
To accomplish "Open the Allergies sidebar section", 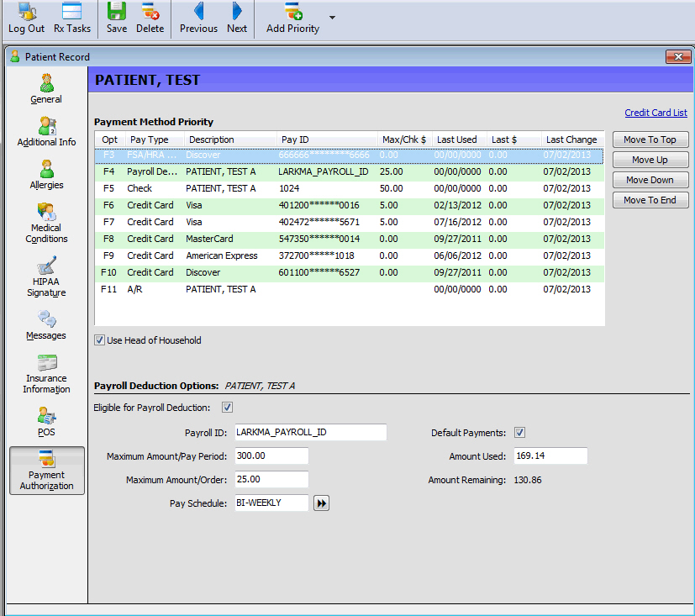I will [x=46, y=175].
